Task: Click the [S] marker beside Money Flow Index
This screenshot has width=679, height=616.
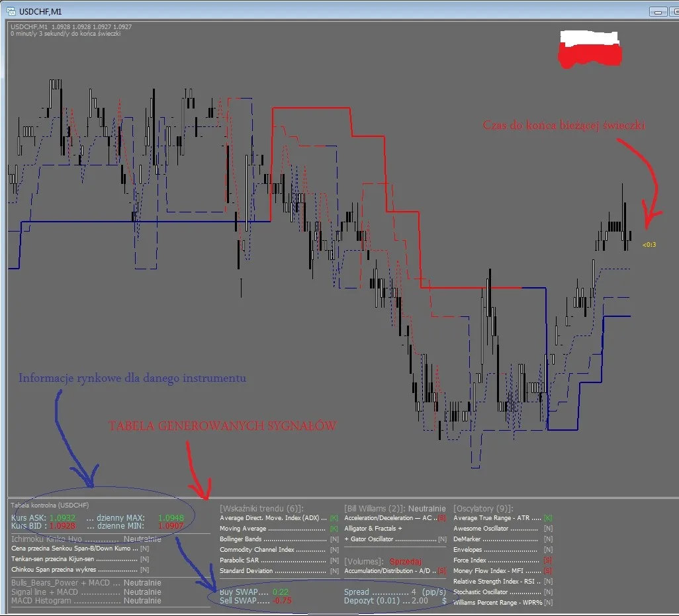Action: [547, 571]
